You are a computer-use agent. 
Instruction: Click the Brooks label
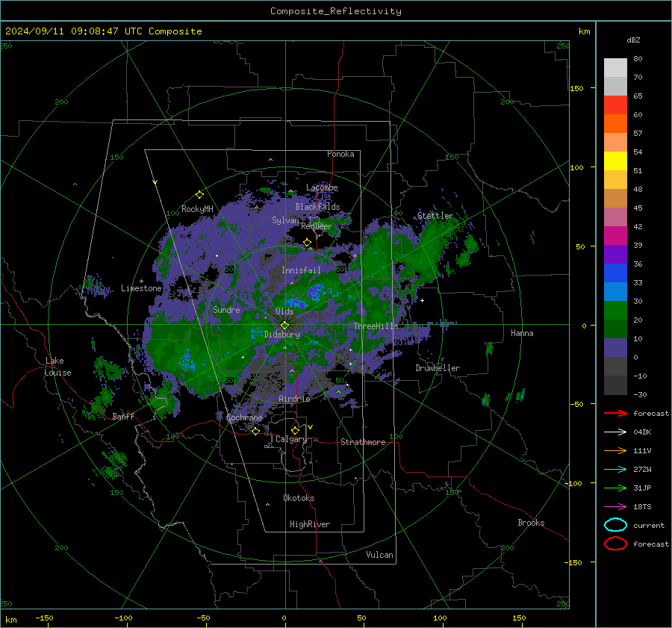click(531, 523)
